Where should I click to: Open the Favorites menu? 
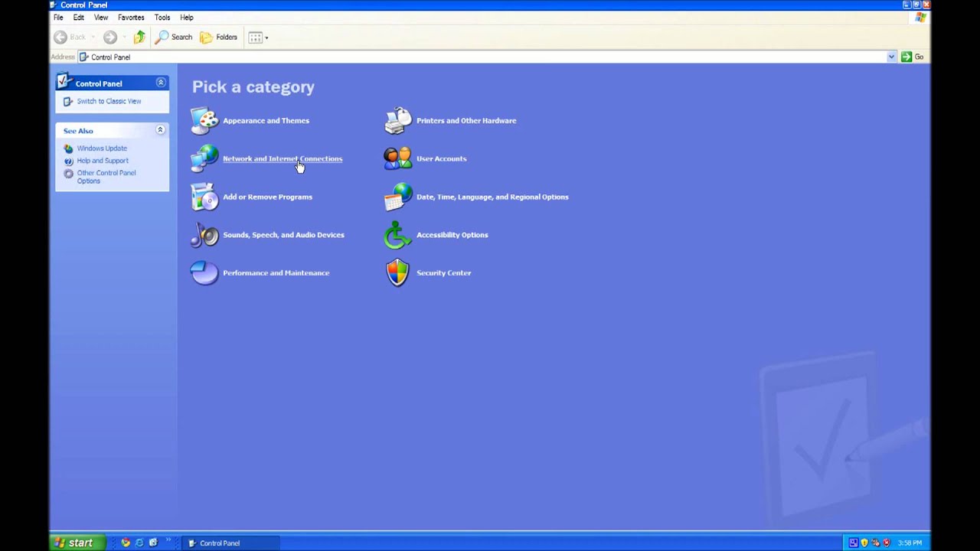pyautogui.click(x=131, y=17)
